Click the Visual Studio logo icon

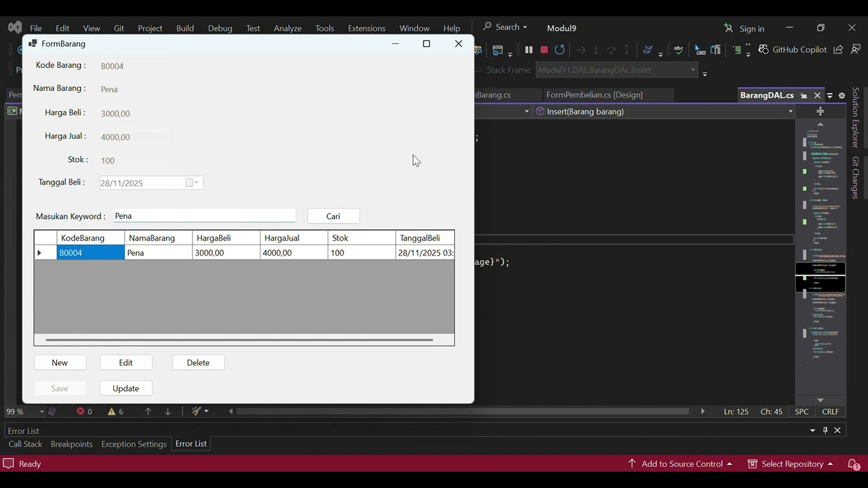coord(15,28)
